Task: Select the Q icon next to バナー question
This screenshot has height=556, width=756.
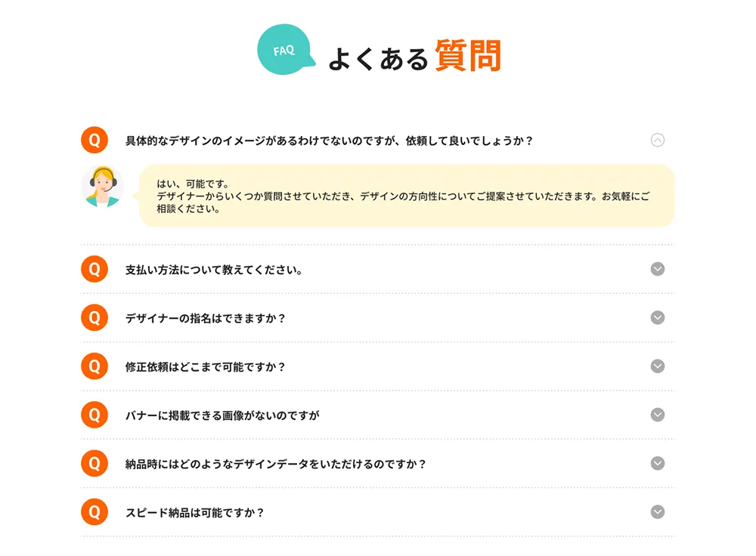Action: [94, 415]
